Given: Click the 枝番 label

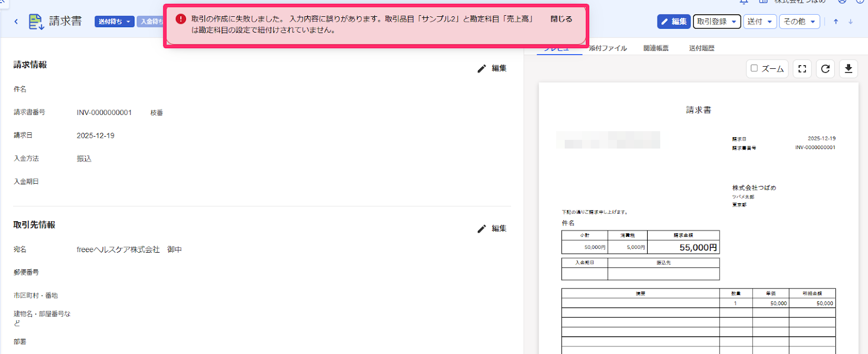Looking at the screenshot, I should pyautogui.click(x=157, y=113).
